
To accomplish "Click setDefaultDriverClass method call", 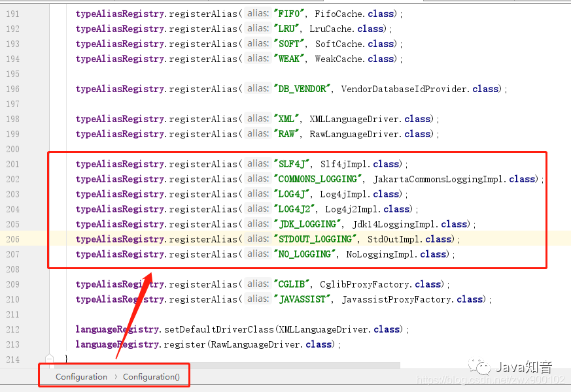I will (219, 329).
